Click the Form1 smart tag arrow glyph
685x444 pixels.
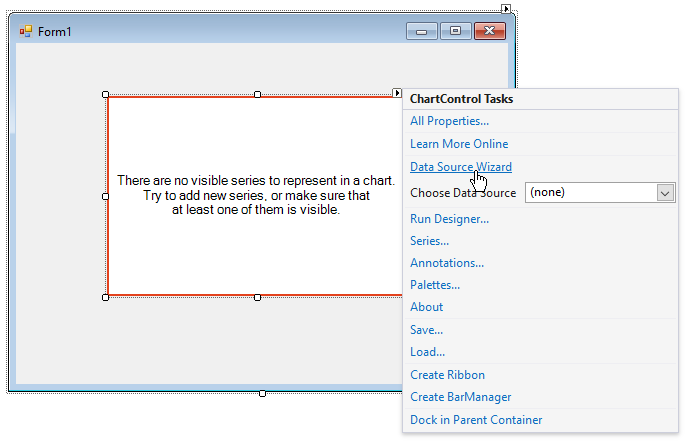click(506, 8)
